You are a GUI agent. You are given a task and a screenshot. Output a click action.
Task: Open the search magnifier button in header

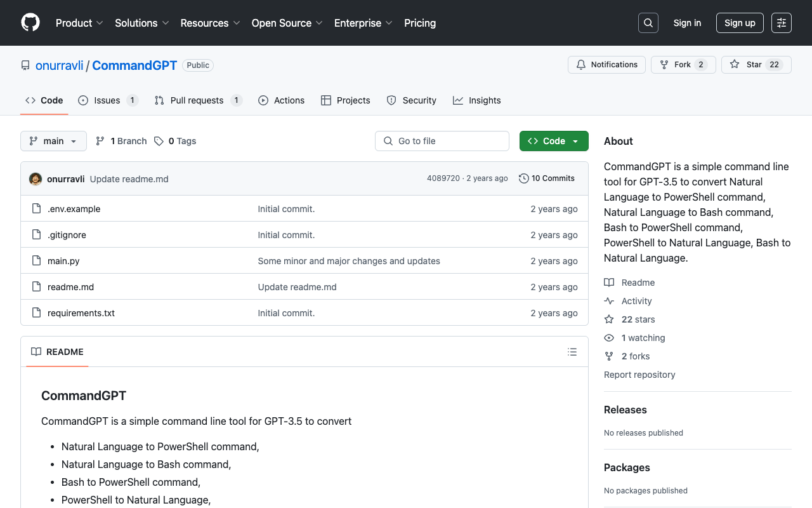(648, 23)
